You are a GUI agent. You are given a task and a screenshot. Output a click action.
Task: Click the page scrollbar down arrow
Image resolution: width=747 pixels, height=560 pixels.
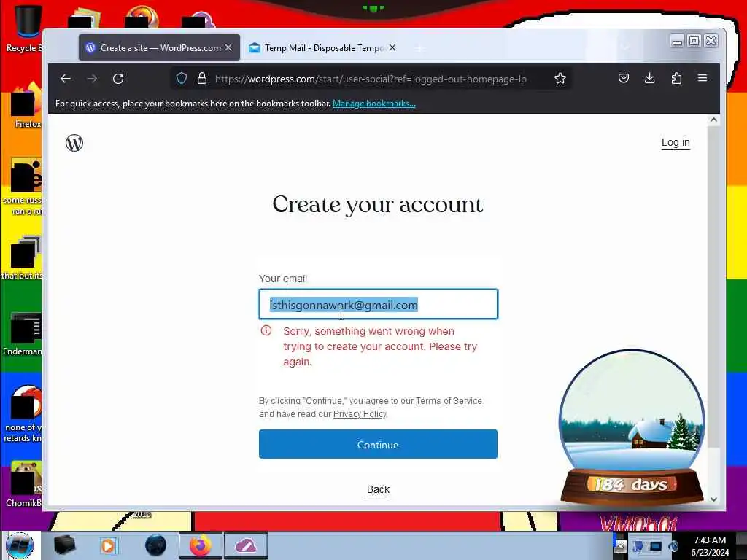(713, 499)
